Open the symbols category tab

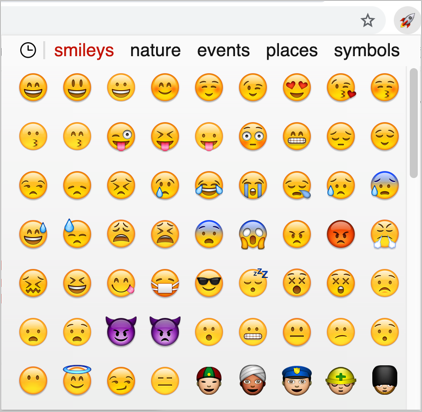coord(367,51)
